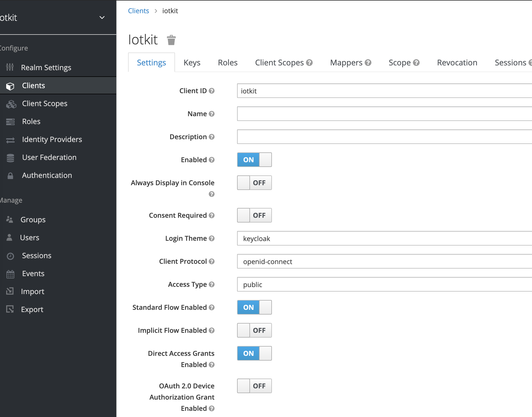This screenshot has height=417, width=532.
Task: Toggle Implicit Flow Enabled switch
Action: [x=254, y=330]
